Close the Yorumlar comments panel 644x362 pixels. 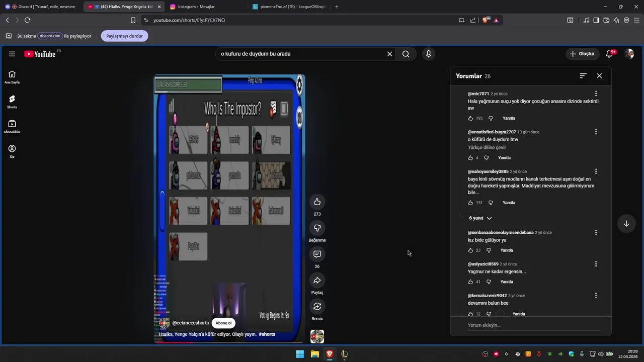[599, 76]
